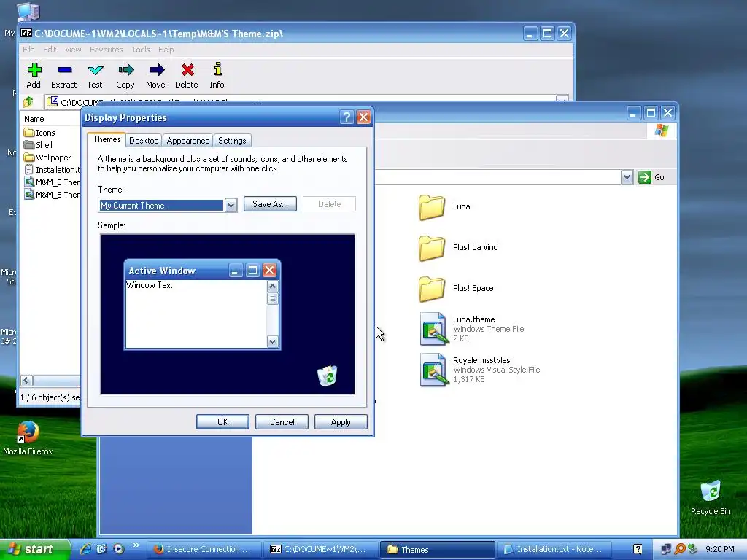Open the Help menu in 7-Zip

click(x=166, y=50)
